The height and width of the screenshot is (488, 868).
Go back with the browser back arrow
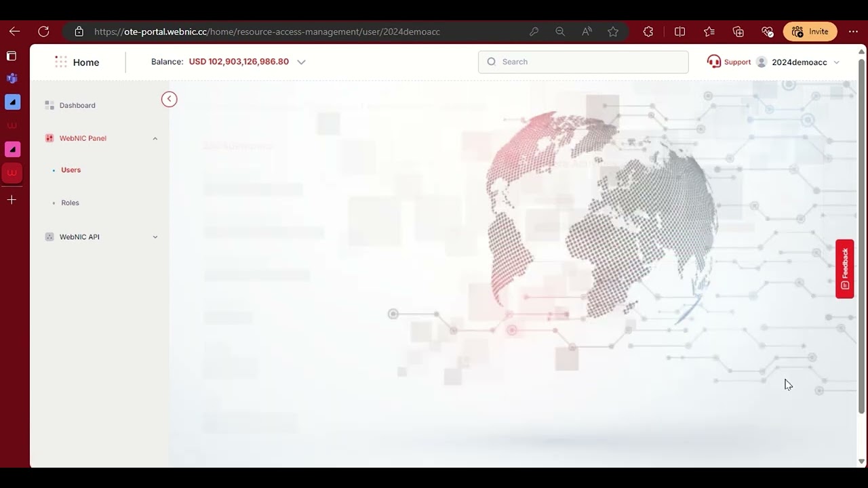tap(14, 31)
